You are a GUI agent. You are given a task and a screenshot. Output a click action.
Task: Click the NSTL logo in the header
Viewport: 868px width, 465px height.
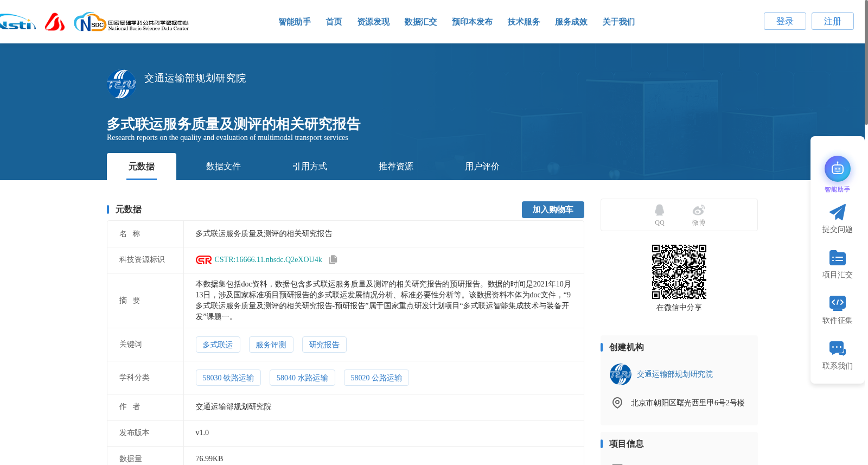click(x=17, y=22)
